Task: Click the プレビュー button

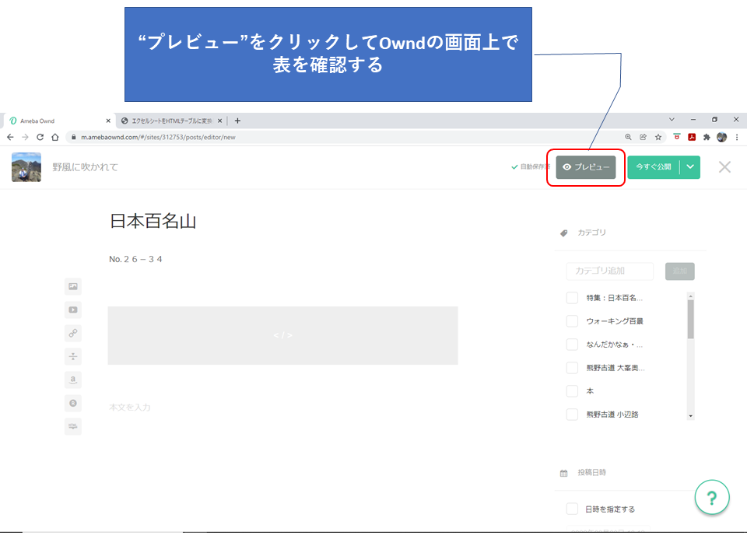Action: click(x=585, y=167)
